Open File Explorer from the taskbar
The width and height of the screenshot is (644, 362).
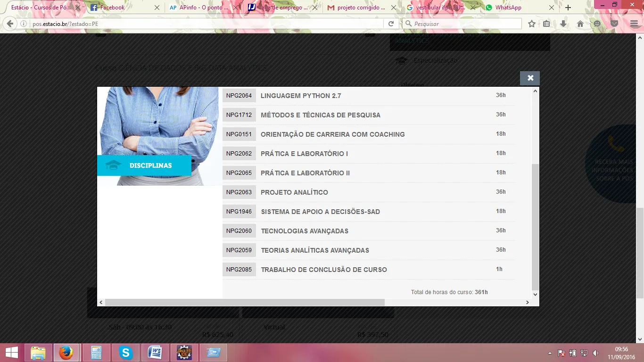point(38,353)
